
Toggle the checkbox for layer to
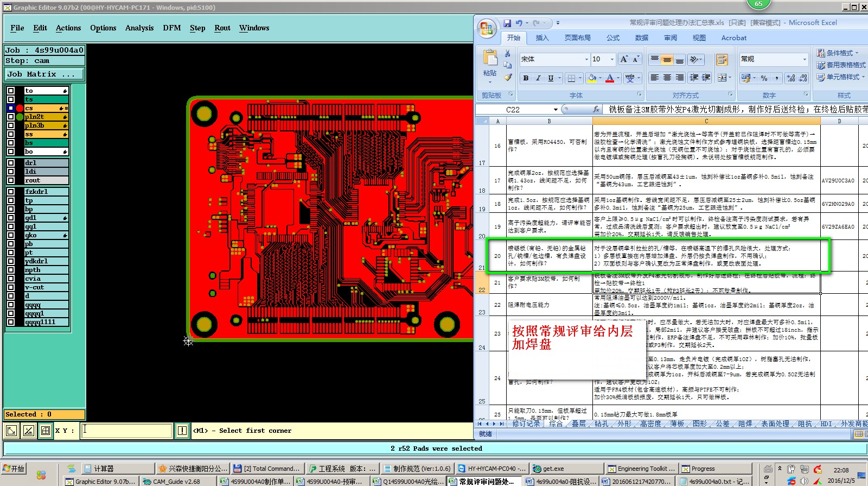click(x=11, y=91)
